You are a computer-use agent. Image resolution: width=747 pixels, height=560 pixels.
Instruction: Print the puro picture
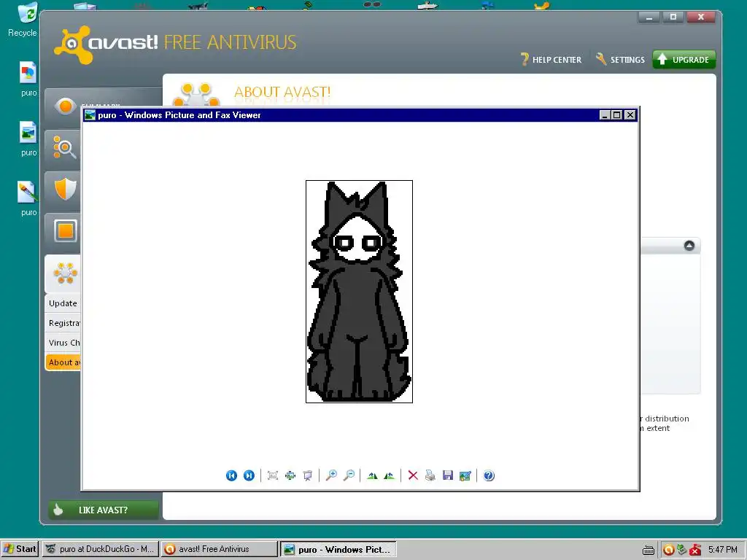click(430, 475)
